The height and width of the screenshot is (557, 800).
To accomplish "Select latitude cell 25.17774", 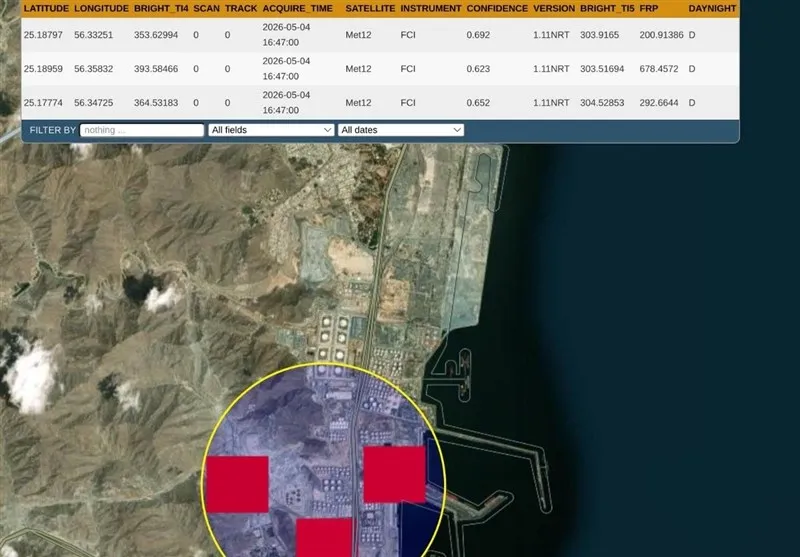I will click(x=43, y=103).
